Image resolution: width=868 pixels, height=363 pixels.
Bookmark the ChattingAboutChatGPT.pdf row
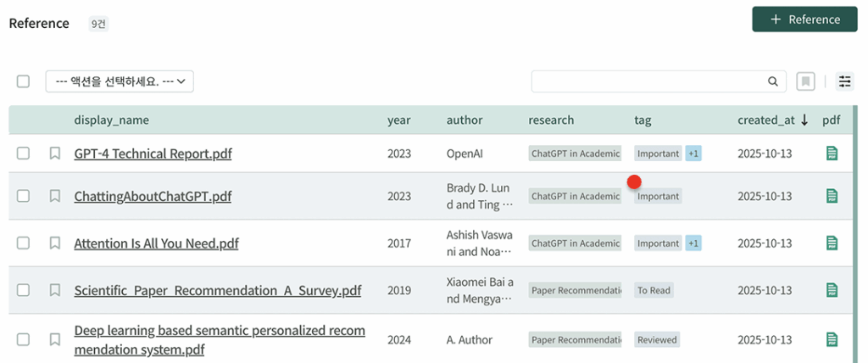(x=55, y=196)
